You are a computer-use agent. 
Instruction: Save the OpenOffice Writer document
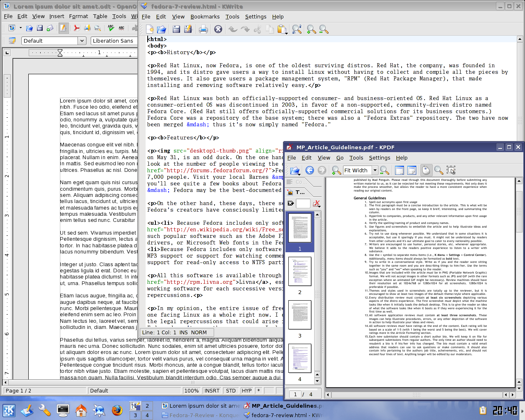40,28
